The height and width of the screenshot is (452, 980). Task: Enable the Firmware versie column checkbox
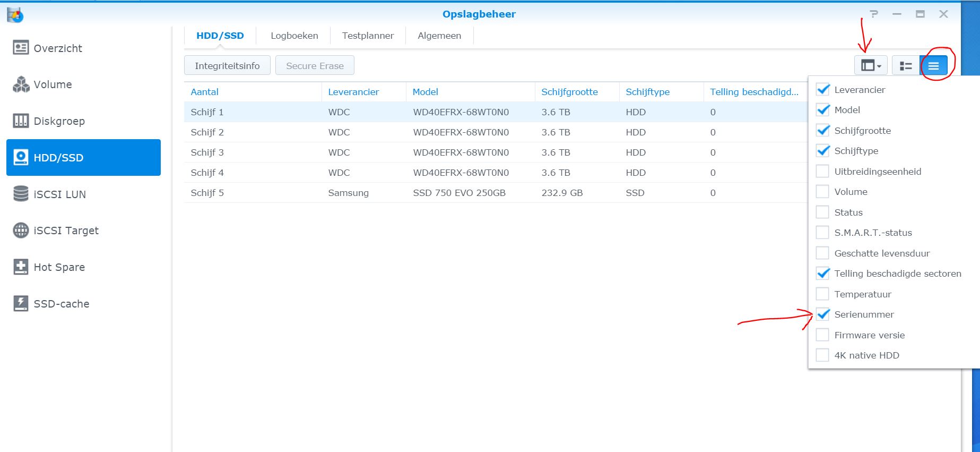pos(822,335)
